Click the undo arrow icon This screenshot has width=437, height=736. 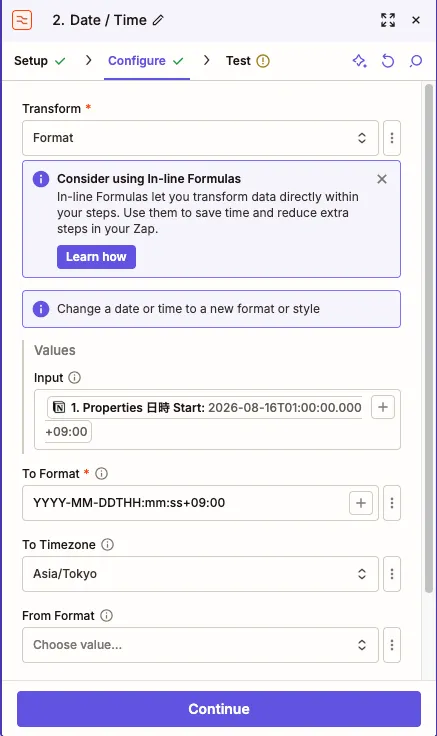pos(388,61)
